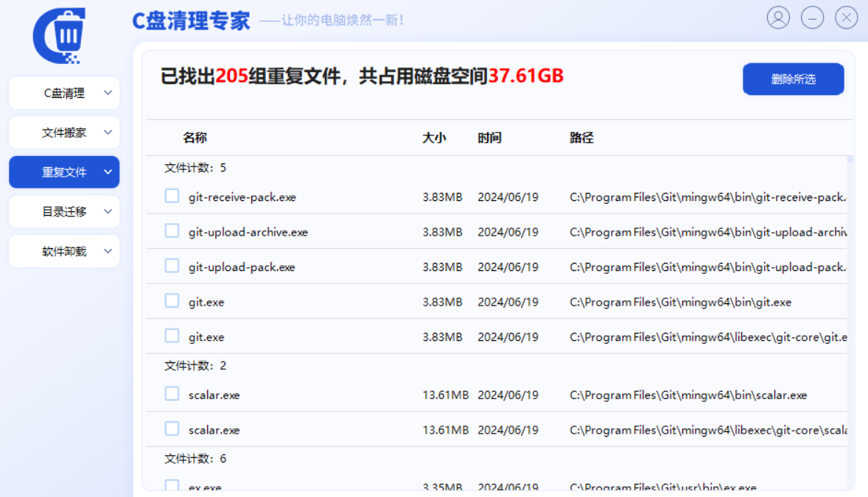
Task: Click the path ending in mingw64\bin\git.exe
Action: pos(680,302)
